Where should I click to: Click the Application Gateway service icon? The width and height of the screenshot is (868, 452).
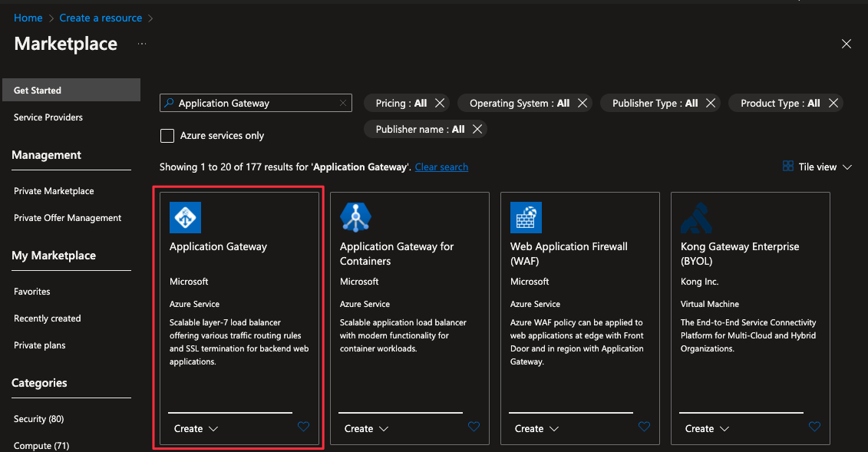tap(185, 217)
